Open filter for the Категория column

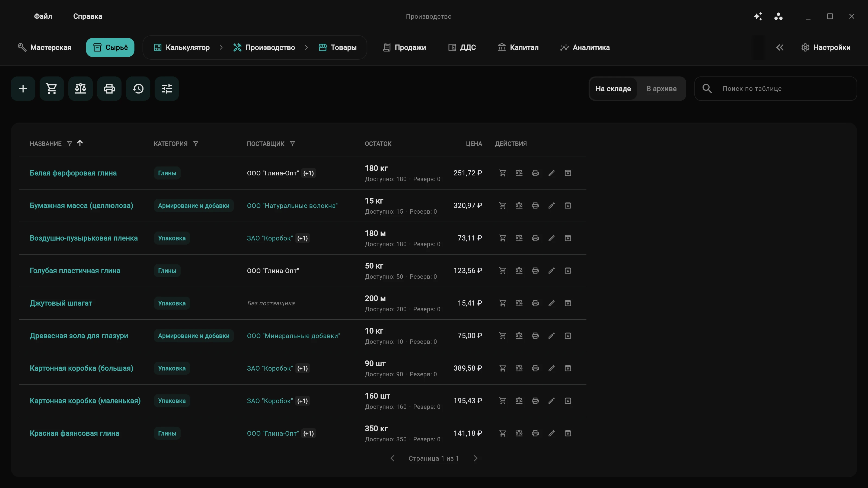pyautogui.click(x=195, y=144)
